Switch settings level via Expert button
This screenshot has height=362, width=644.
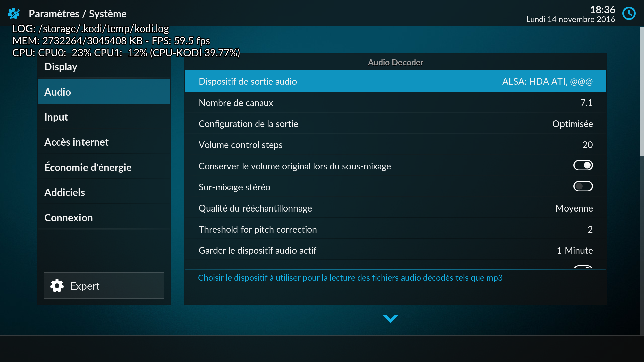(x=104, y=286)
